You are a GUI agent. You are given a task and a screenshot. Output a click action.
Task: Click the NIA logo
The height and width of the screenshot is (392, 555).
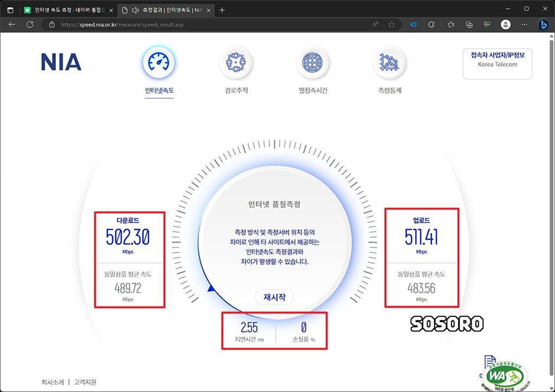tap(61, 62)
